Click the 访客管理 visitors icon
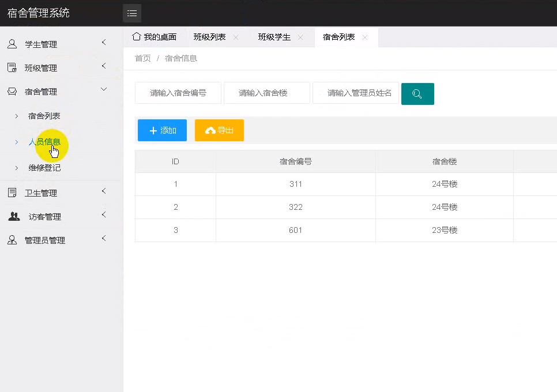This screenshot has height=392, width=557. click(14, 216)
